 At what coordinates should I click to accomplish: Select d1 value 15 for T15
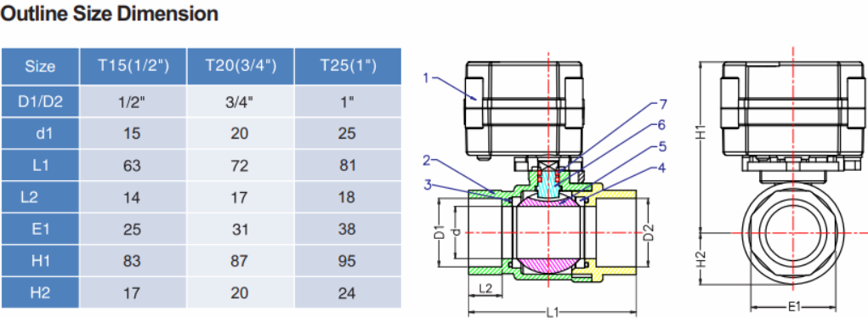tap(133, 133)
